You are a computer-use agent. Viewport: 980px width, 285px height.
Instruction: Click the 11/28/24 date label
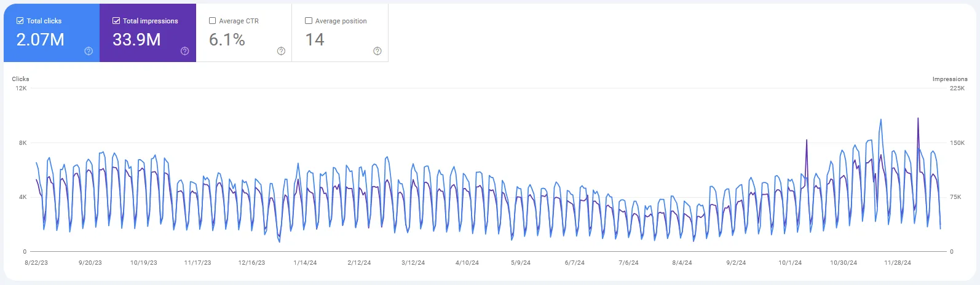point(898,263)
